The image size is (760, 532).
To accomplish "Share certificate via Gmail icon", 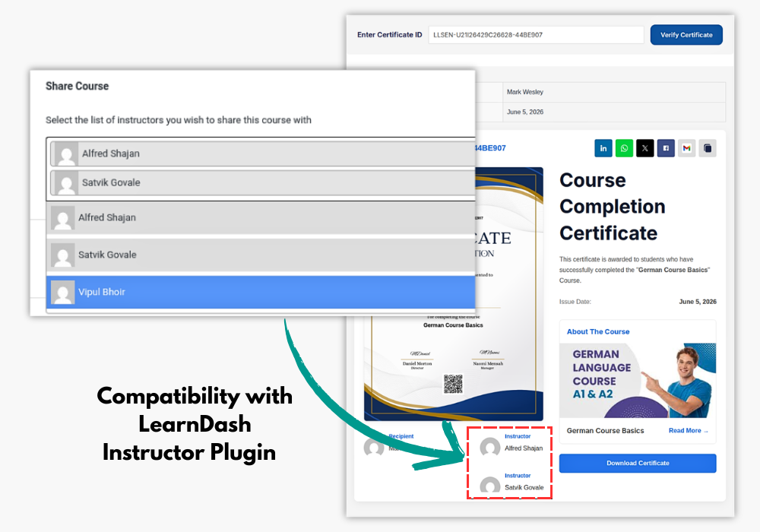I will tap(686, 148).
